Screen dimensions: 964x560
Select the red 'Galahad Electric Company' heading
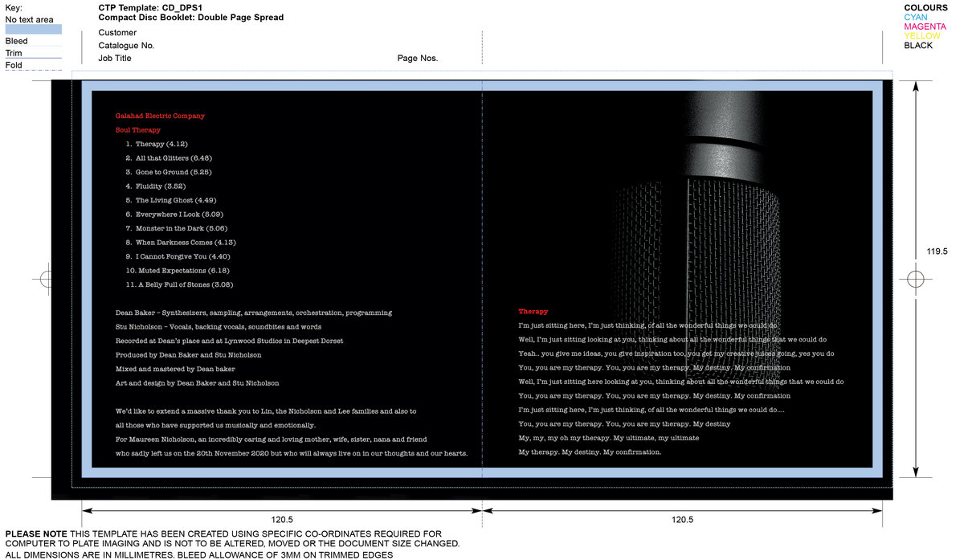[160, 116]
